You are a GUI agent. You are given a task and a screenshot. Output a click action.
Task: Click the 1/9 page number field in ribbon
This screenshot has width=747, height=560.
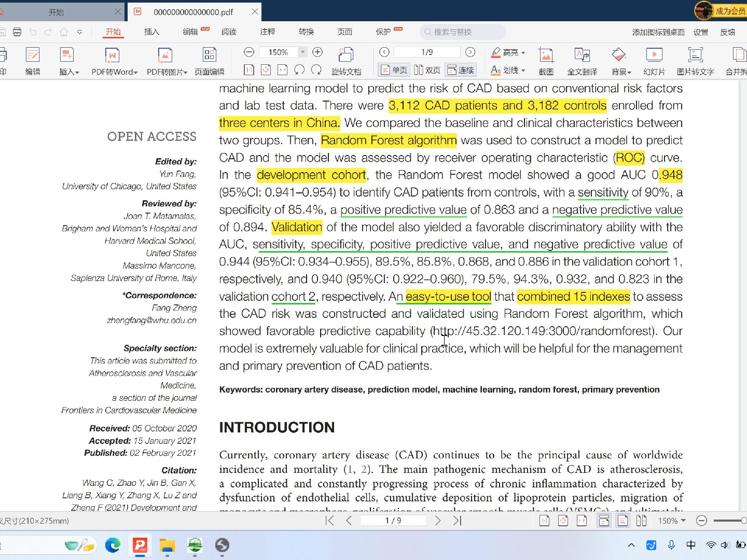[x=427, y=52]
